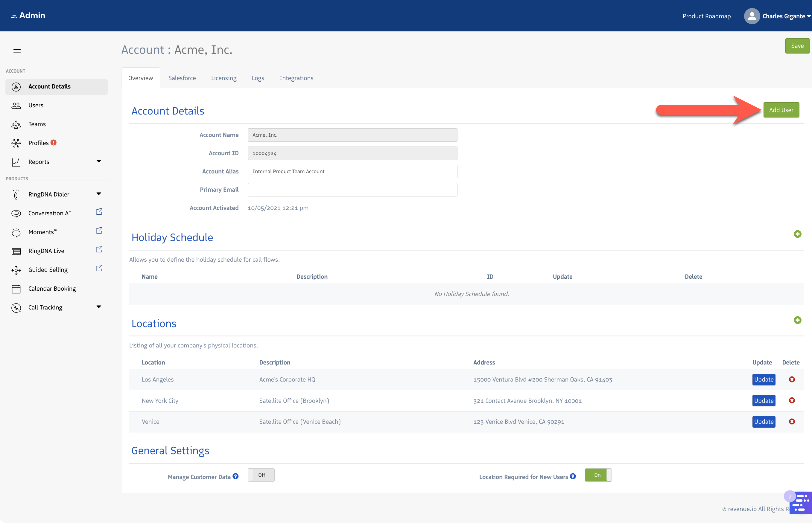The image size is (812, 523).
Task: Click the user avatar icon
Action: (x=752, y=16)
